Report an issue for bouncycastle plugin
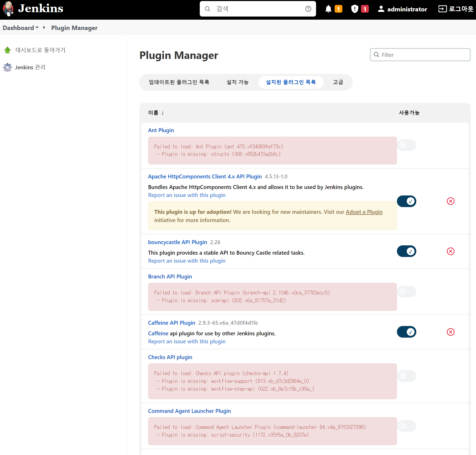 (x=187, y=261)
